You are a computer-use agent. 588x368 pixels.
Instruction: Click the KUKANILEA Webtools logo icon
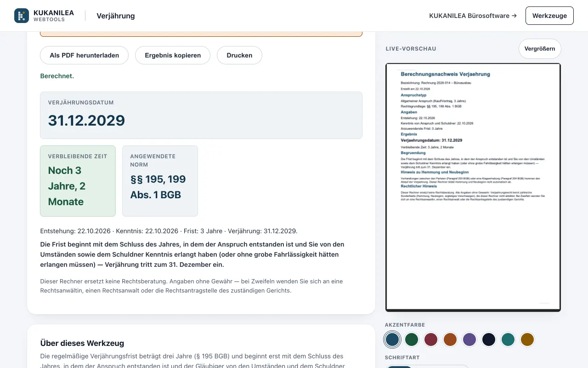[22, 16]
